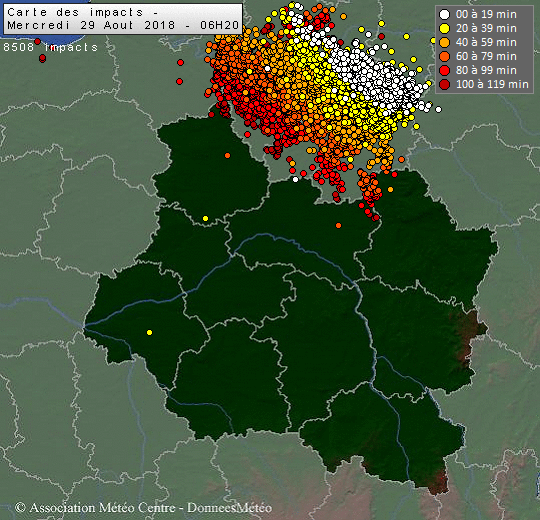The image size is (540, 520).
Task: Click the red 80 à 99 min legend circle
Action: point(445,70)
